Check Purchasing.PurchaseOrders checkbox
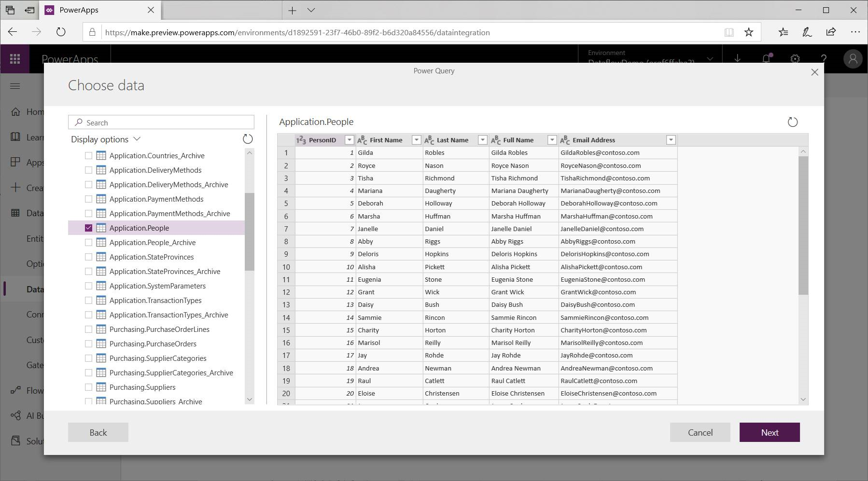Image resolution: width=868 pixels, height=481 pixels. [88, 344]
